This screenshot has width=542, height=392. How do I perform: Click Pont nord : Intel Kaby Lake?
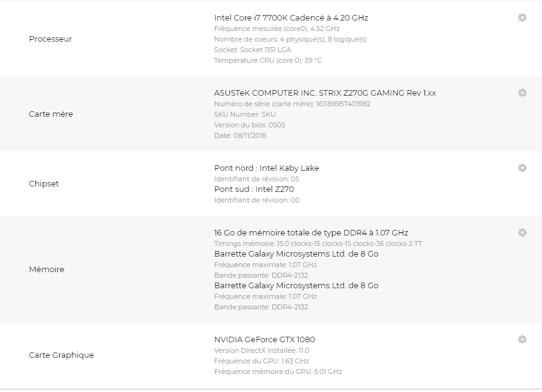point(267,168)
